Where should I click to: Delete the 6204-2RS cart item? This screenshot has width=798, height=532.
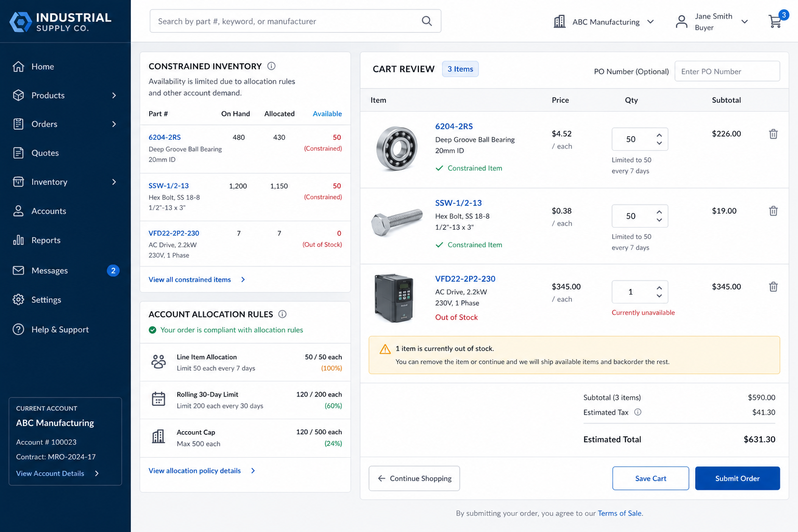coord(773,134)
